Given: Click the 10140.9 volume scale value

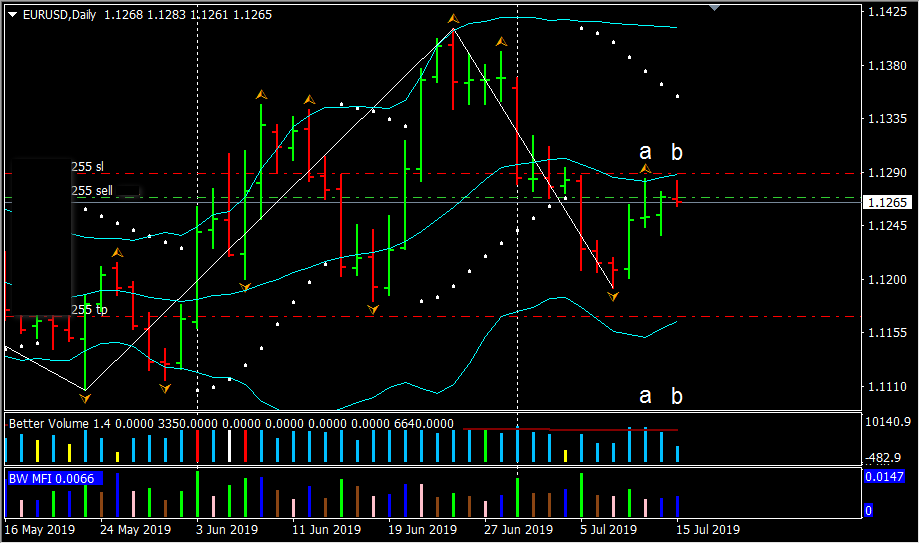Looking at the screenshot, I should point(888,421).
